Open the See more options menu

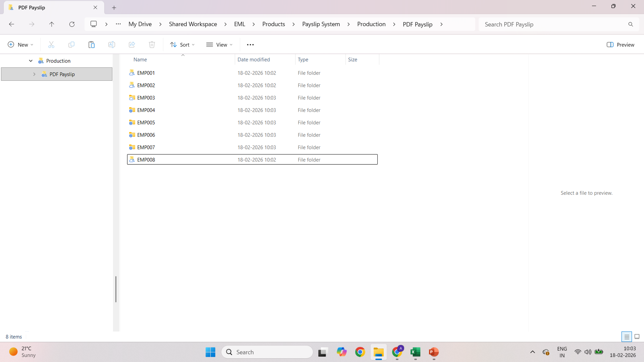click(250, 45)
